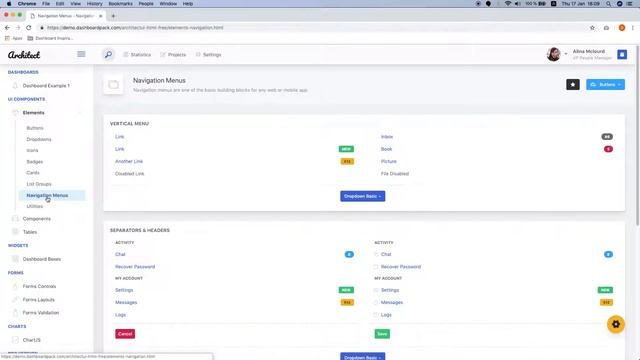Bookmark this page with the star icon in address bar

(x=592, y=28)
